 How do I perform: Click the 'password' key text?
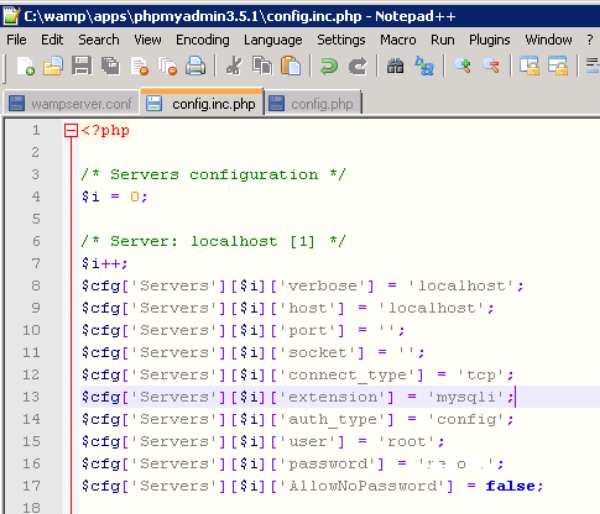pos(328,464)
